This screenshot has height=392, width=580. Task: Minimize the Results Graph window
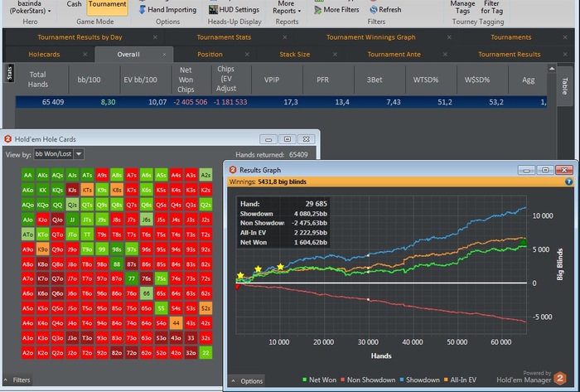tap(526, 170)
